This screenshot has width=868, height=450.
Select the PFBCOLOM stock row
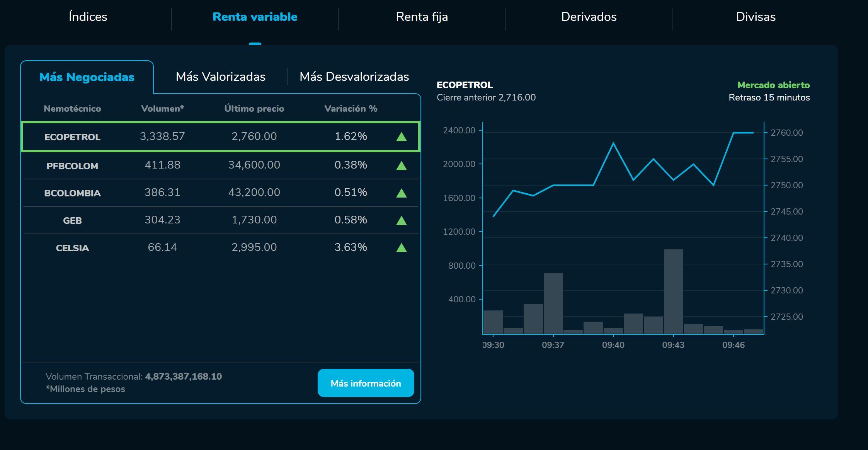72,166
